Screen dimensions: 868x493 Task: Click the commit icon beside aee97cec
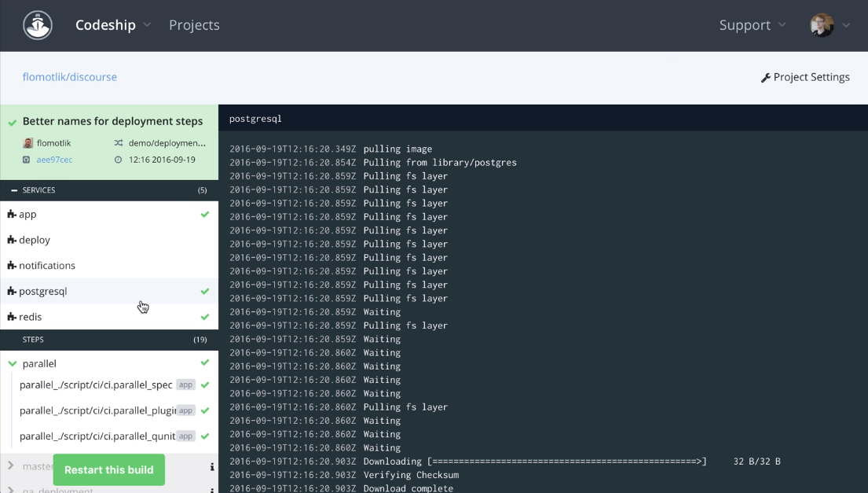pyautogui.click(x=26, y=159)
